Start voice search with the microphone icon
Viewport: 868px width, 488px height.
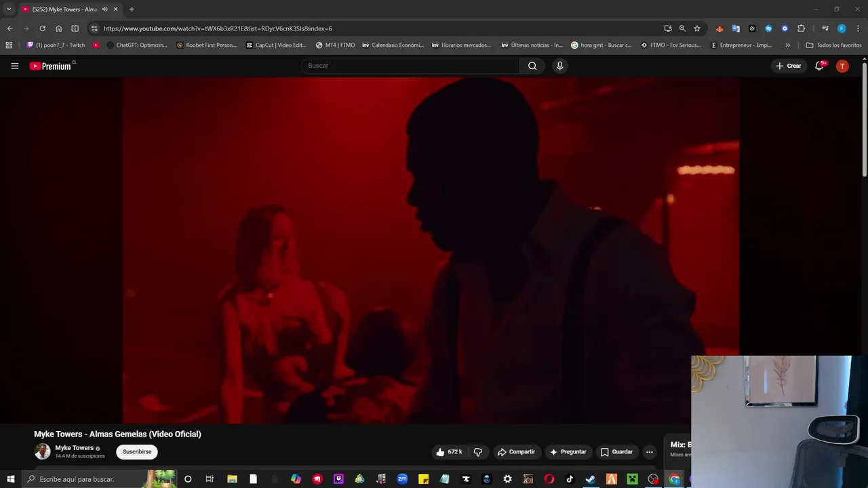pyautogui.click(x=559, y=66)
